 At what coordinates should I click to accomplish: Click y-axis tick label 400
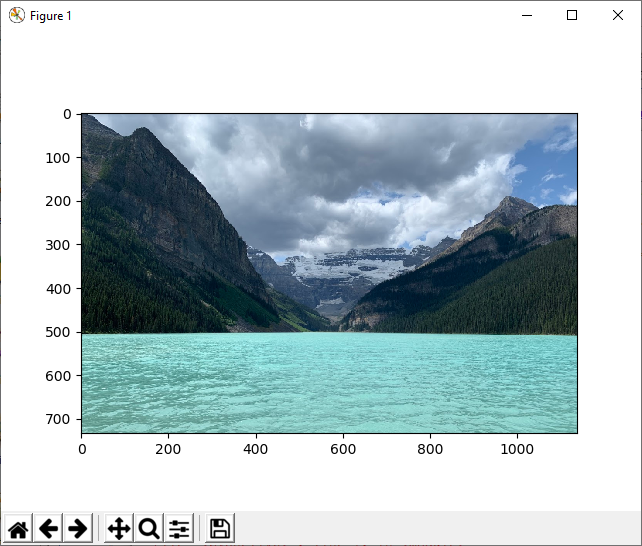[58, 289]
